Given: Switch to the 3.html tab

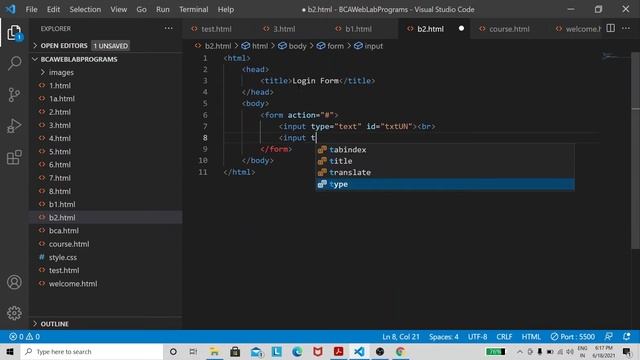Looking at the screenshot, I should pyautogui.click(x=284, y=29).
